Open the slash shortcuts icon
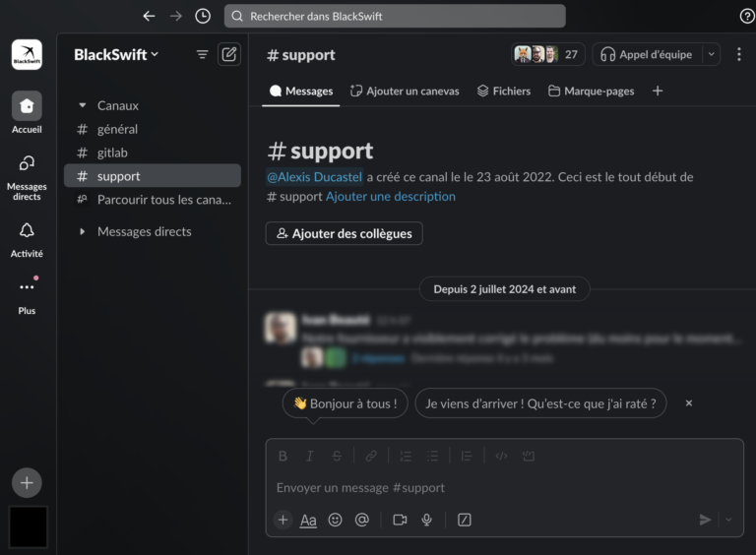The width and height of the screenshot is (756, 555). (465, 520)
